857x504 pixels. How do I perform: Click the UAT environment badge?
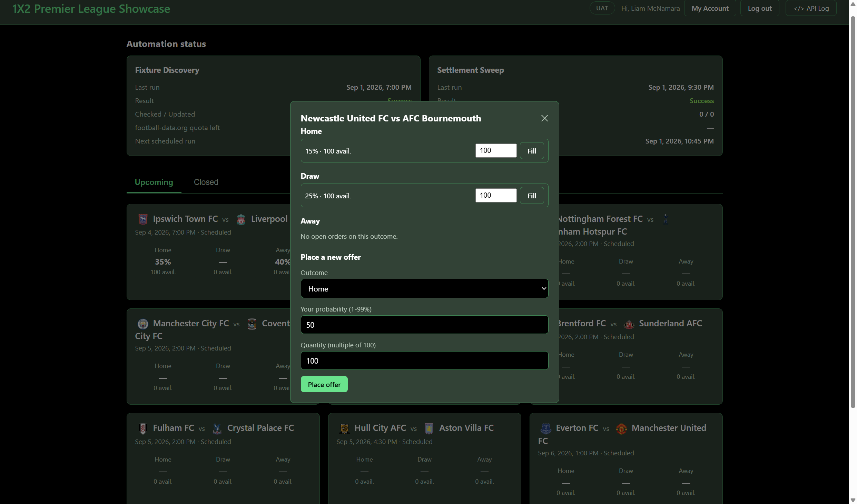(x=602, y=8)
